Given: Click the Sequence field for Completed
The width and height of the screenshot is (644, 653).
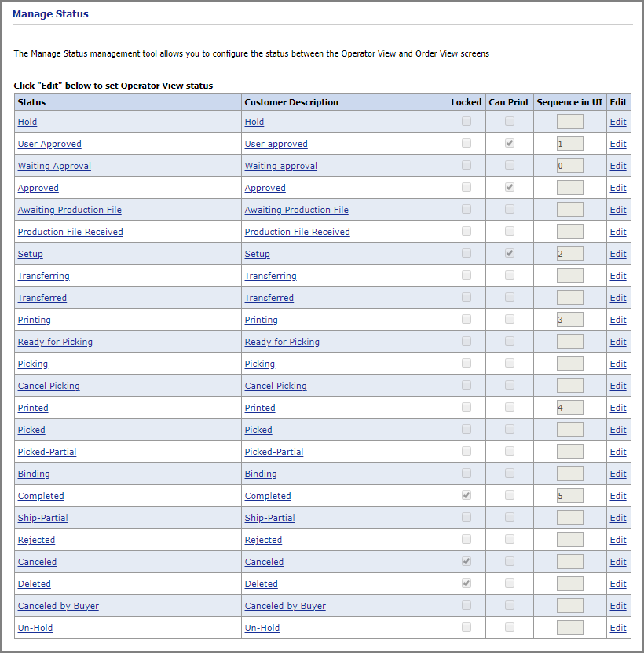Looking at the screenshot, I should 570,496.
